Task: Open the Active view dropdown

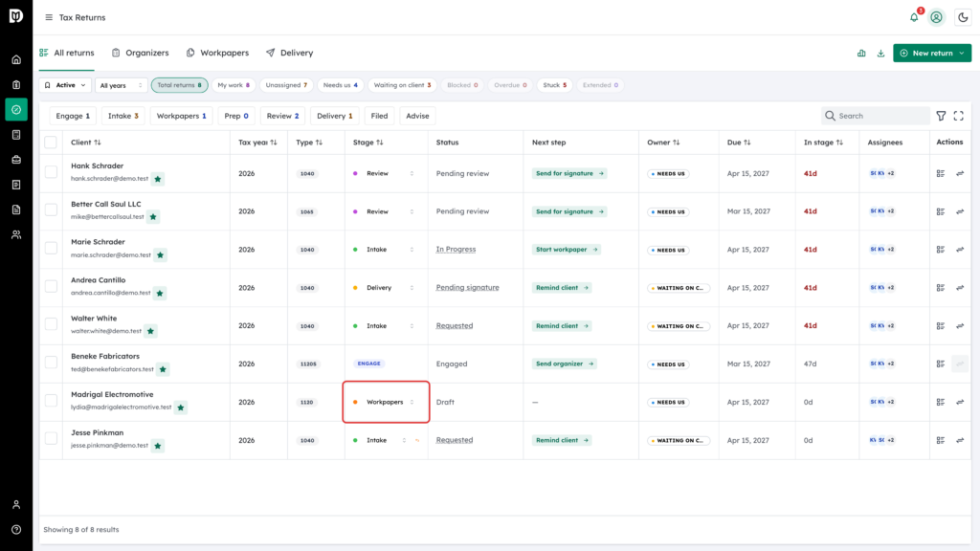Action: click(65, 85)
